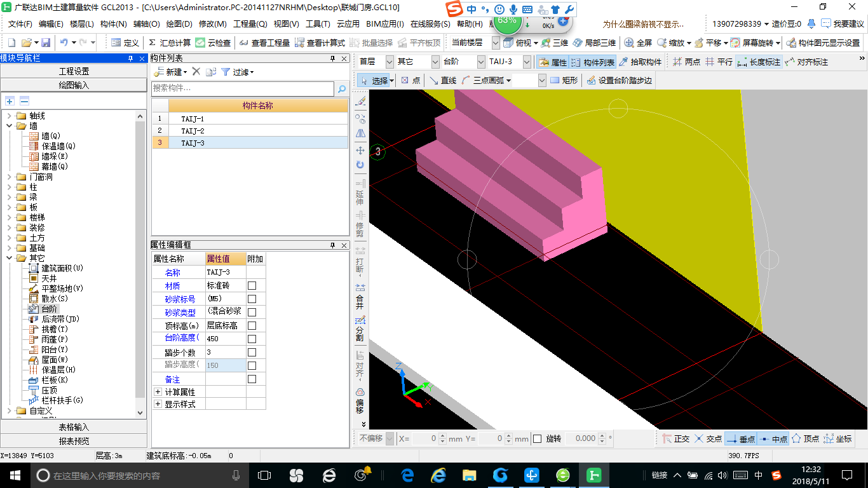Click the undo arrow icon
The image size is (868, 488).
(64, 43)
